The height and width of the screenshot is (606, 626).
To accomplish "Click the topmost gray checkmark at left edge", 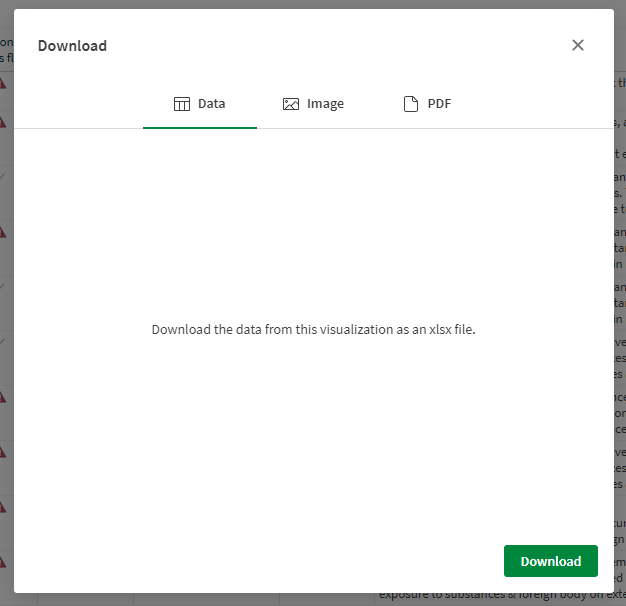I will (x=4, y=177).
